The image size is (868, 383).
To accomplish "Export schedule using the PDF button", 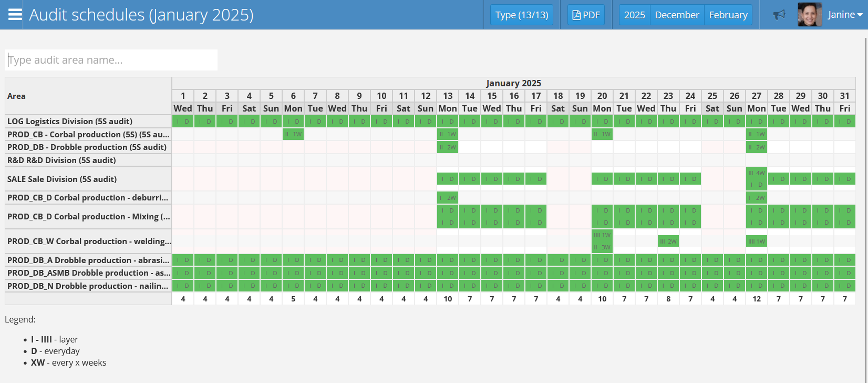I will point(586,15).
